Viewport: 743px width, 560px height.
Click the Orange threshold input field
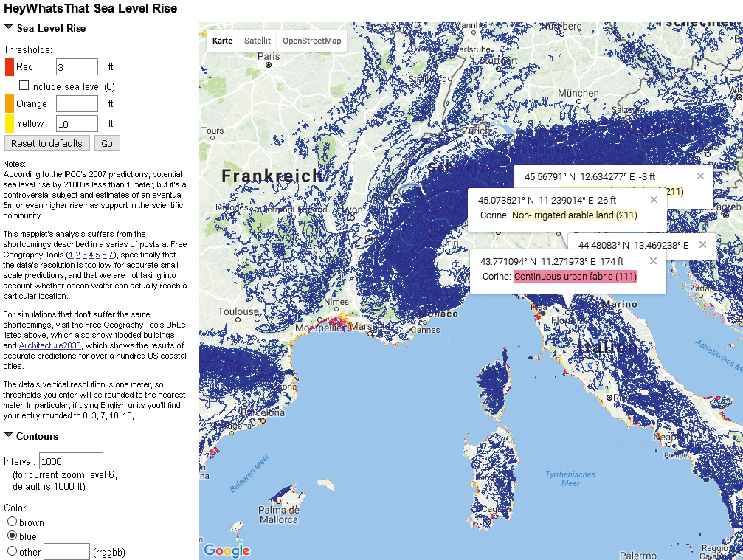[x=77, y=104]
